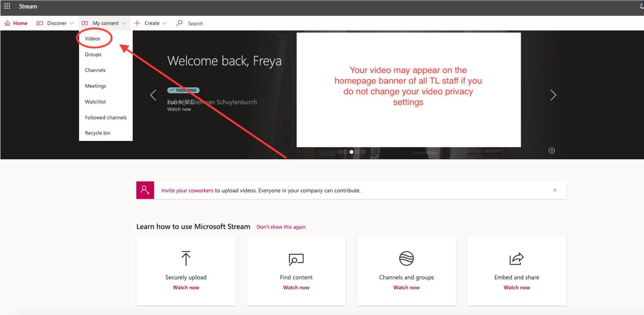Click the Channels and groups globe icon

[406, 259]
